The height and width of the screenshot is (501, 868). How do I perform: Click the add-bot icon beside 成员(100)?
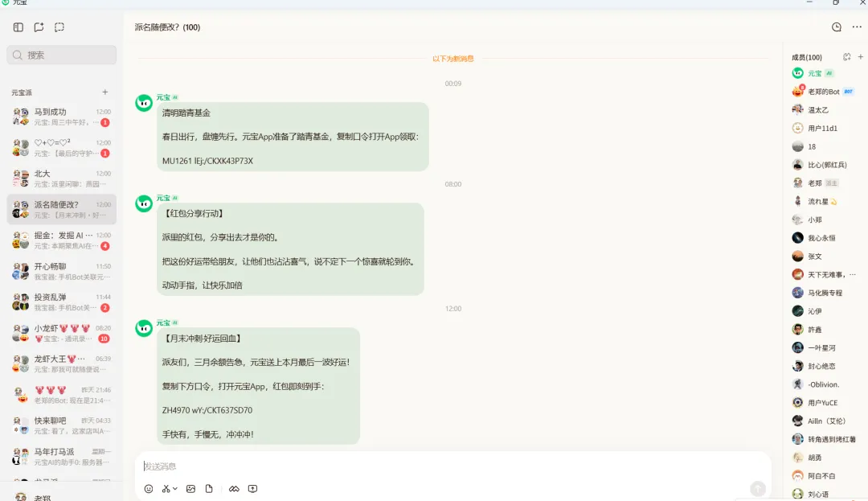tap(846, 57)
